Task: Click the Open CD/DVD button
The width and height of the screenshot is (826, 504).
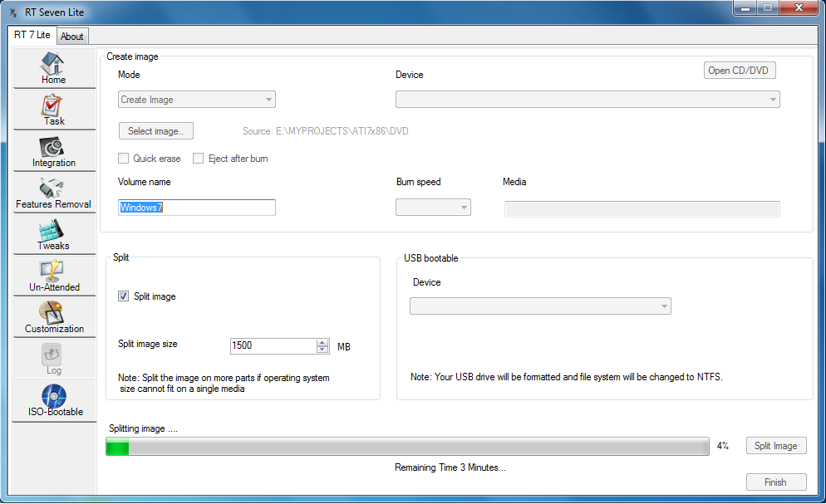Action: 739,71
